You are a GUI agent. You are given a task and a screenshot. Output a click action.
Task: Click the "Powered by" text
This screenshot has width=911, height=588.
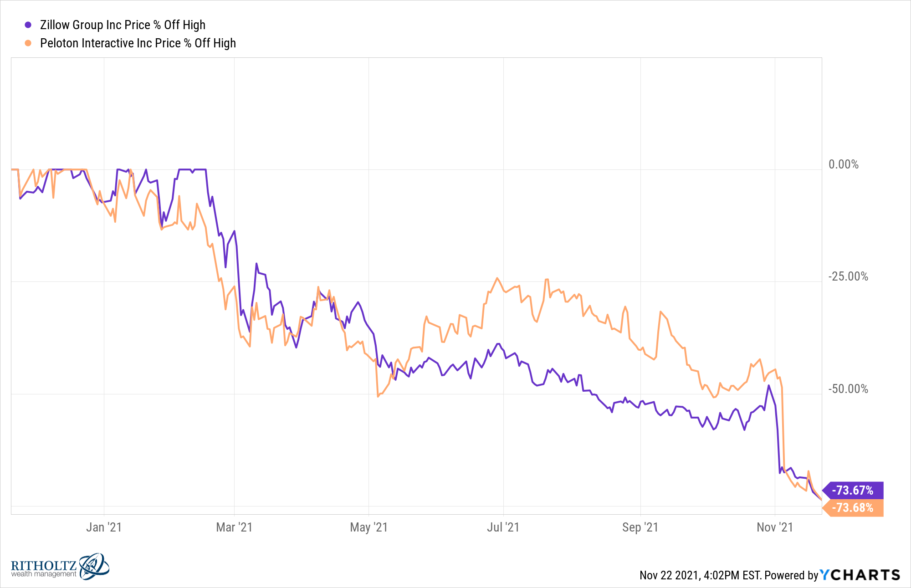[791, 575]
